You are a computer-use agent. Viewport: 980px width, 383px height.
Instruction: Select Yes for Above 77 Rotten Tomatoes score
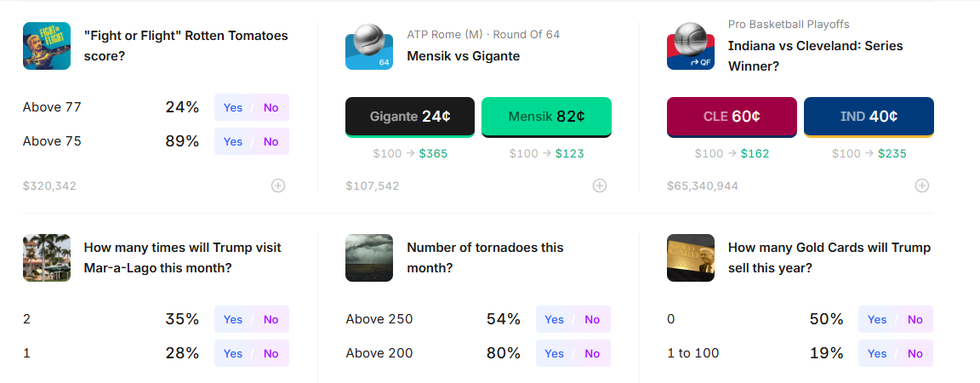(x=233, y=107)
